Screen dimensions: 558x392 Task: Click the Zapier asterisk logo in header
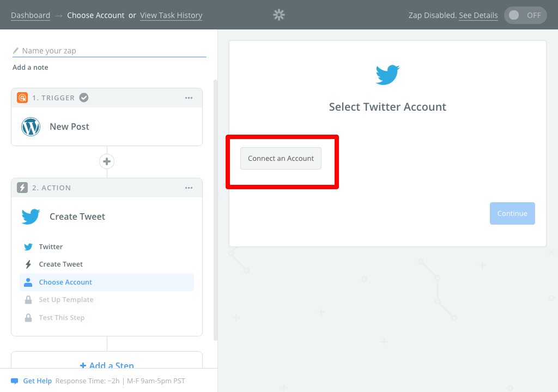click(x=279, y=15)
